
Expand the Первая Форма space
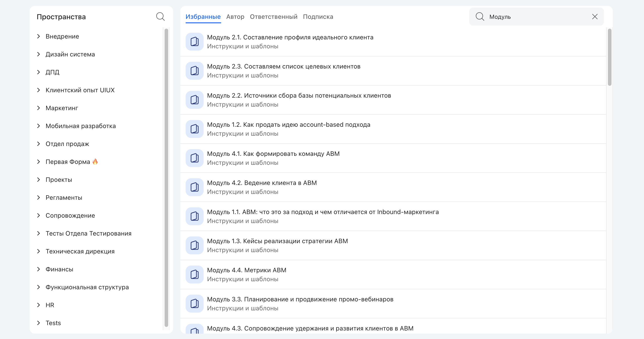[39, 162]
